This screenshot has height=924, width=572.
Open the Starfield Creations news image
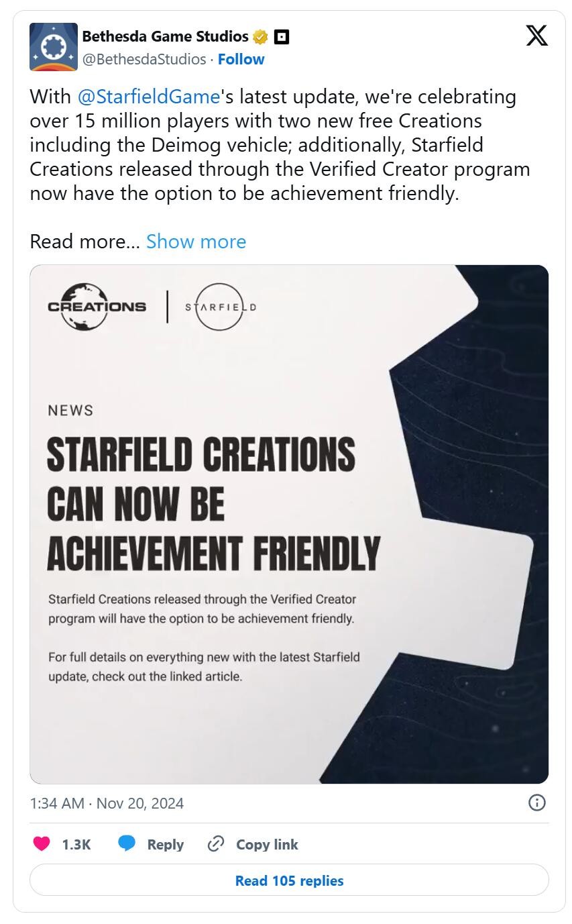tap(289, 523)
